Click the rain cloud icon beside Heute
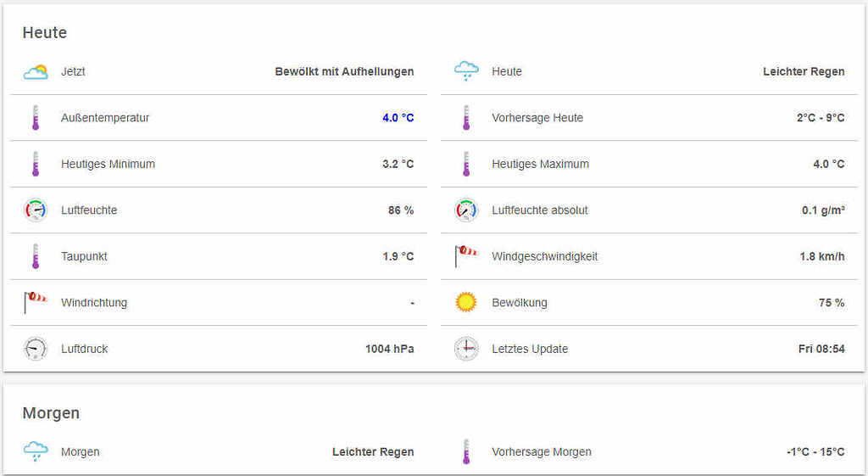868x476 pixels. [466, 72]
